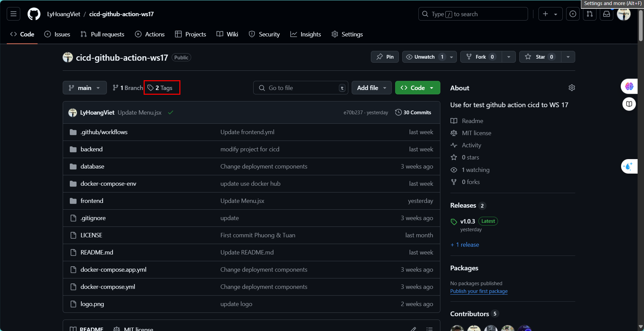Screen dimensions: 644x331
Task: Switch to the Code tab
Action: tap(22, 34)
